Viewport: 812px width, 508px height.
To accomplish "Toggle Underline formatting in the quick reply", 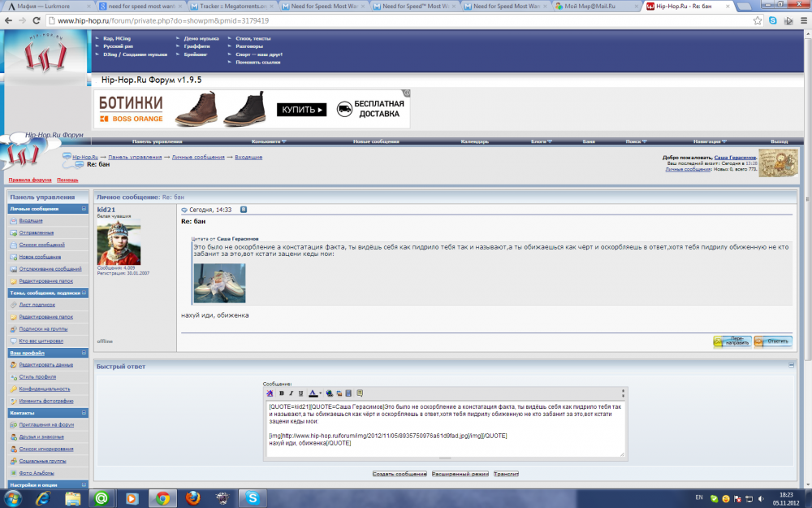I will tap(300, 393).
